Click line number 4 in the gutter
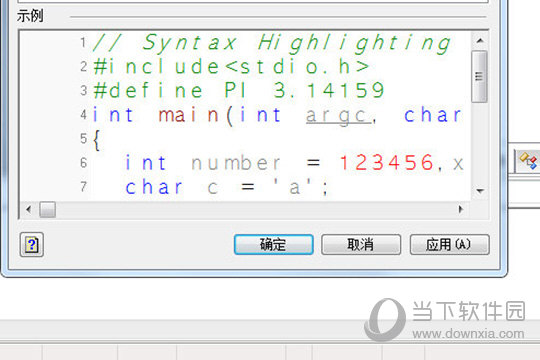 pyautogui.click(x=84, y=115)
